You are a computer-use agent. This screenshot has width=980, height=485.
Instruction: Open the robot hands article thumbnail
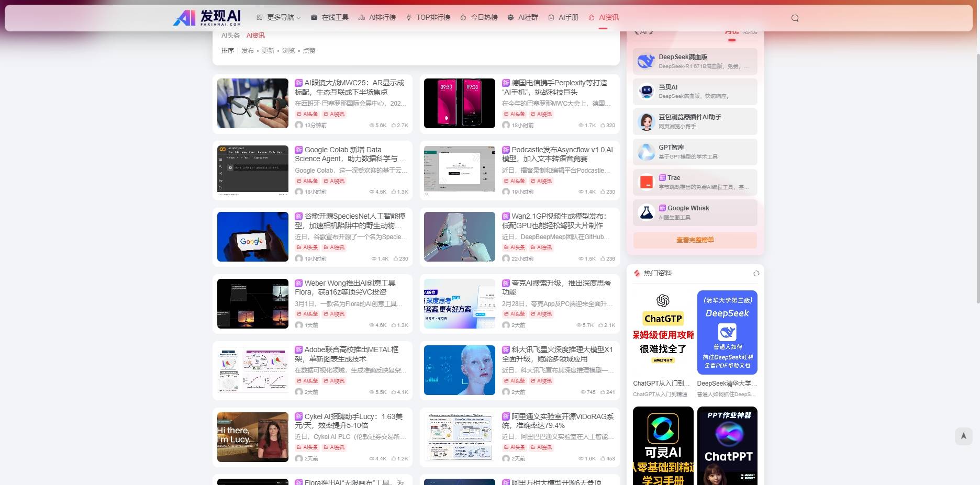click(460, 236)
